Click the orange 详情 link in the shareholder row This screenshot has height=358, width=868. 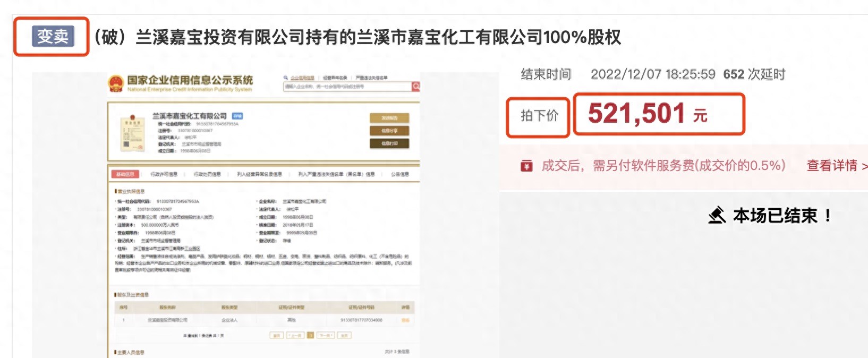click(405, 320)
